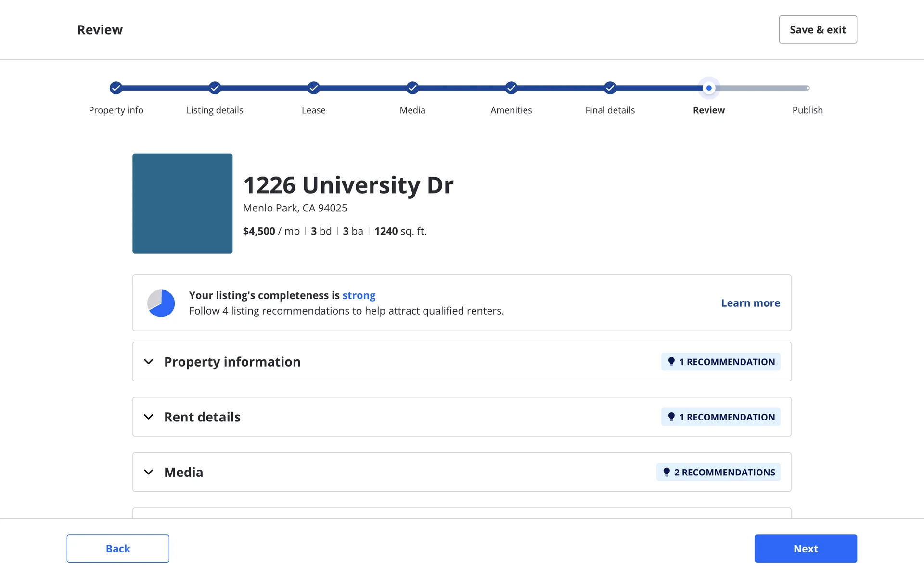Viewport: 924px width, 578px height.
Task: Click the Review step current marker
Action: [x=709, y=88]
